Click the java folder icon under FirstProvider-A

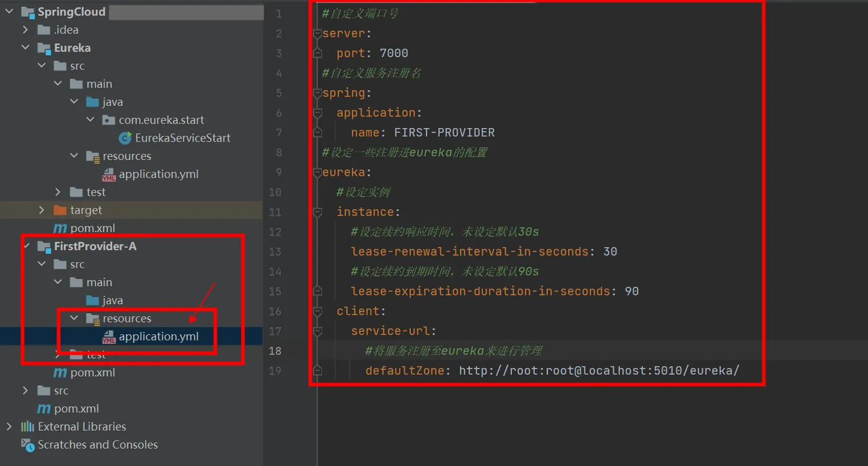92,300
